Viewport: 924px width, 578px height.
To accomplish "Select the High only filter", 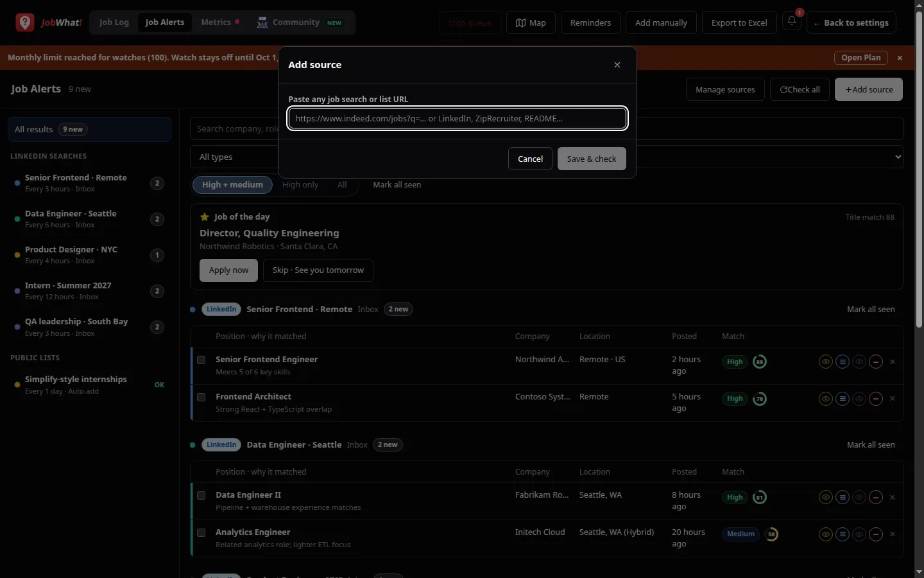I will (x=300, y=185).
